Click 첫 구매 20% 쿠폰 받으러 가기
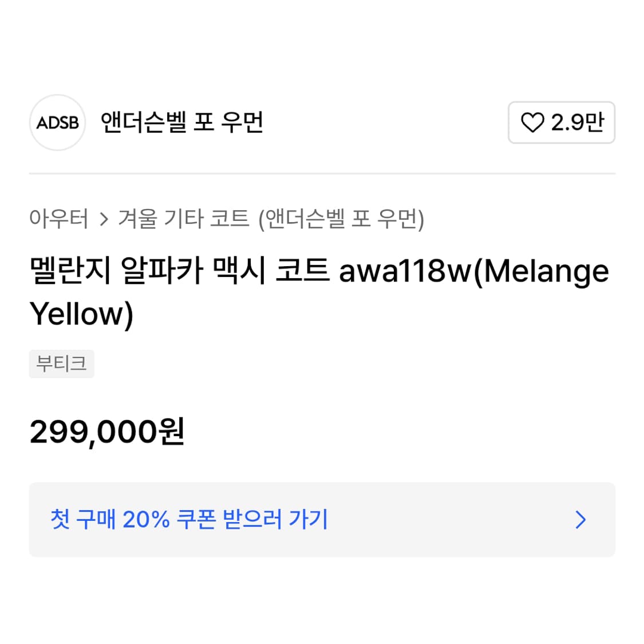The height and width of the screenshot is (644, 644). (x=189, y=520)
